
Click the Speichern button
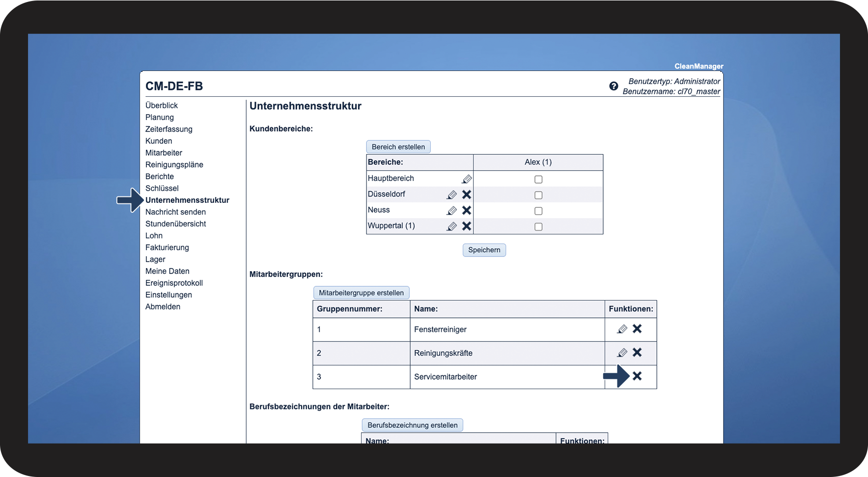pyautogui.click(x=484, y=250)
